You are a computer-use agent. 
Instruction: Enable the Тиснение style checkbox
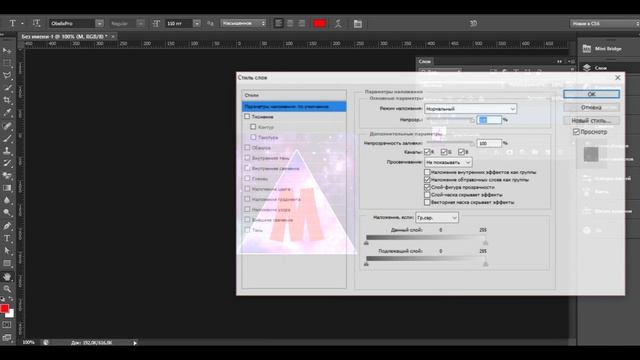click(x=247, y=116)
